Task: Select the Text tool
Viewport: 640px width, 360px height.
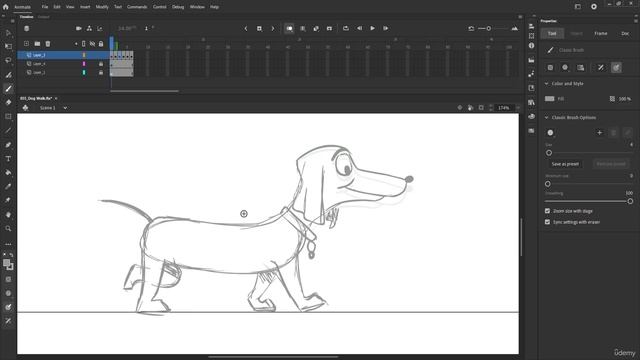Action: 8,159
